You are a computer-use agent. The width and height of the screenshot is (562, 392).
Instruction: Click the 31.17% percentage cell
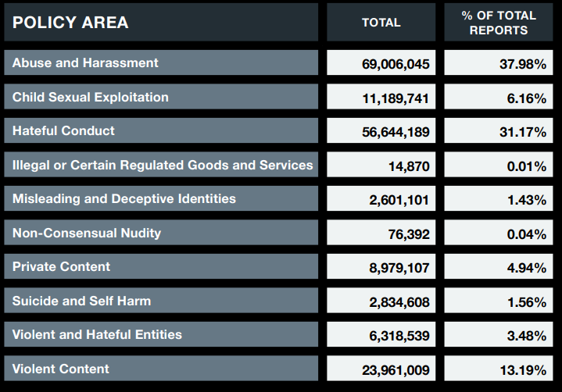click(499, 130)
